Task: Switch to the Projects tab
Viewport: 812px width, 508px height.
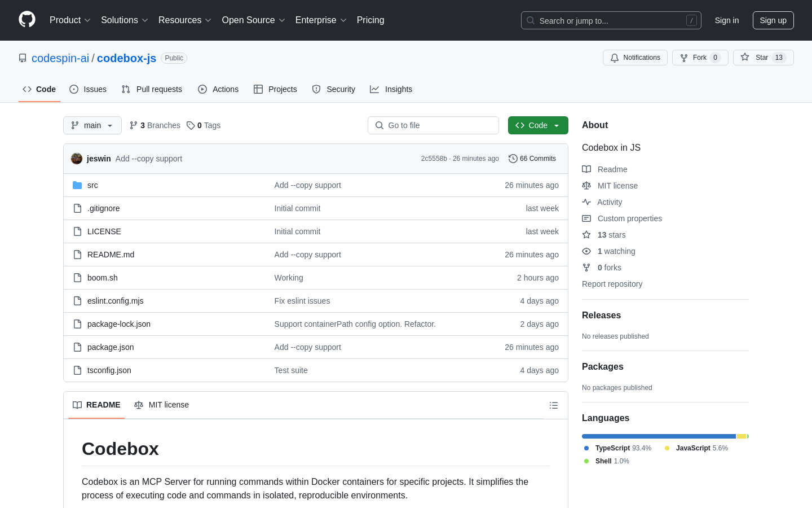Action: (275, 89)
